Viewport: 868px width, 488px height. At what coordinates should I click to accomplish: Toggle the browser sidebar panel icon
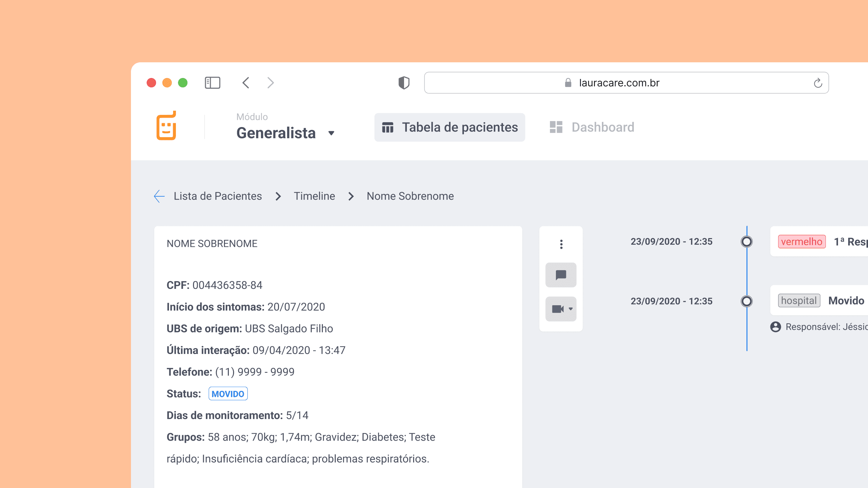(212, 83)
